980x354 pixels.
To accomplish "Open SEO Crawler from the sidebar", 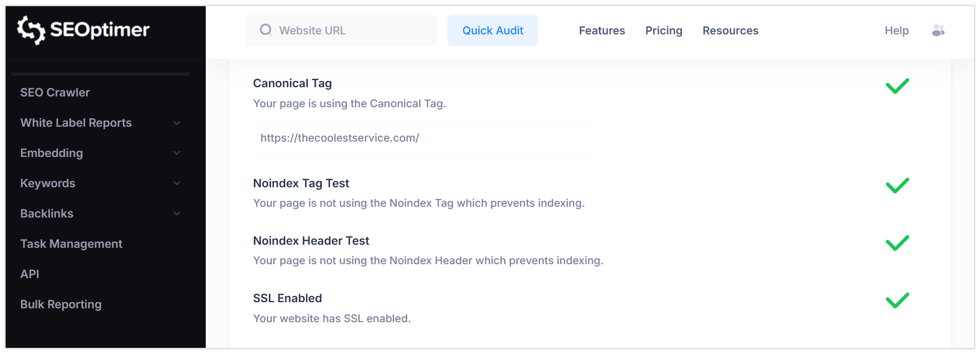I will pyautogui.click(x=55, y=92).
